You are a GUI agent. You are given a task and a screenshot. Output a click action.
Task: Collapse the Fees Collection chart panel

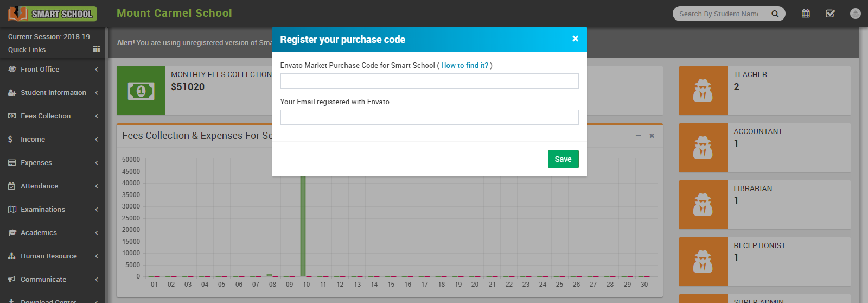[638, 136]
